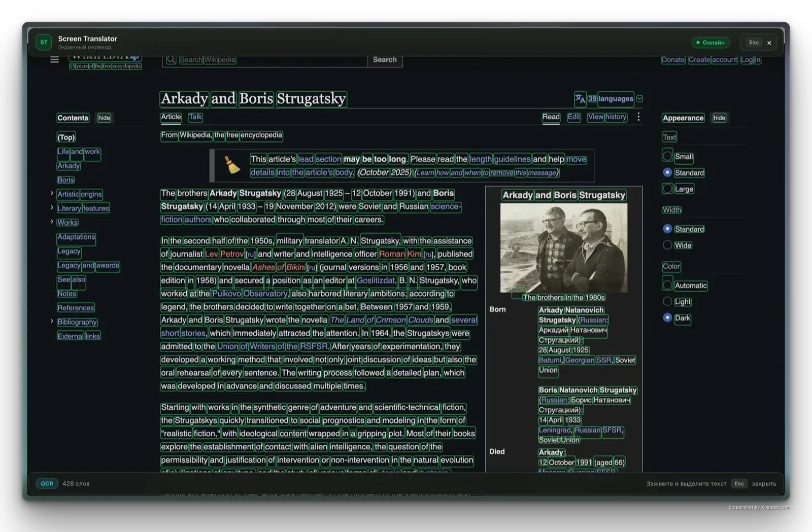Select Standard text size
The height and width of the screenshot is (532, 812).
point(667,172)
